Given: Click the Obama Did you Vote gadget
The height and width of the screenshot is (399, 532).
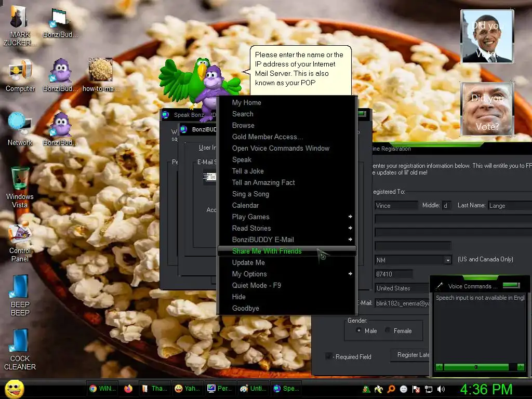Looking at the screenshot, I should (x=487, y=36).
